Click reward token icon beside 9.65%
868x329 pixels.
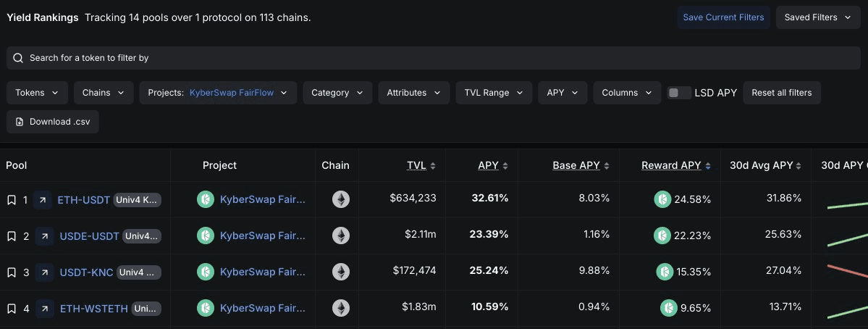[x=669, y=308]
